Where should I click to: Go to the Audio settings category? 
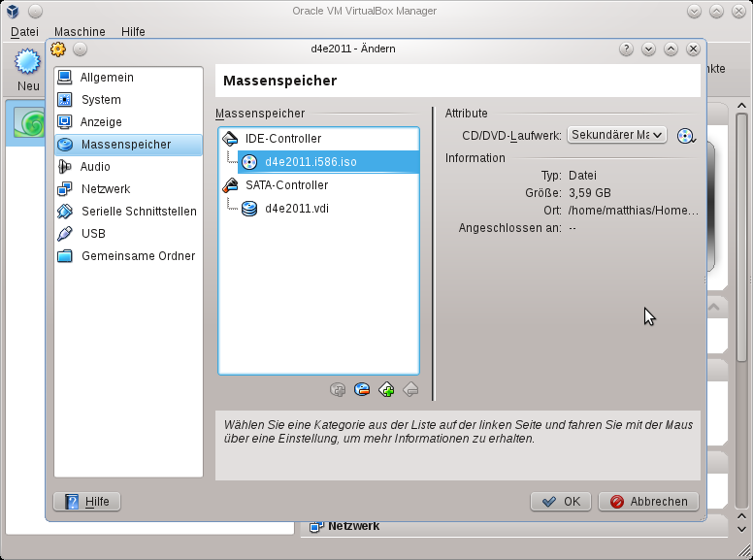[x=95, y=167]
